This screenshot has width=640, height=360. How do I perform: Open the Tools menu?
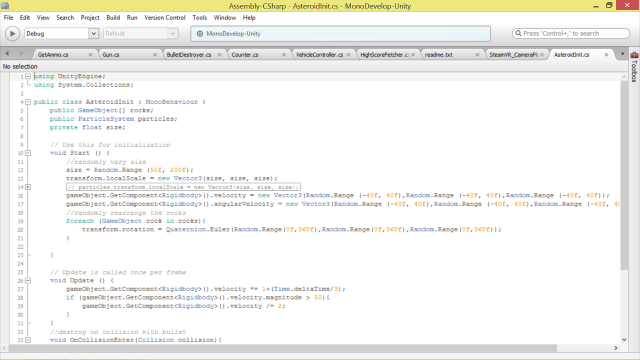point(200,18)
